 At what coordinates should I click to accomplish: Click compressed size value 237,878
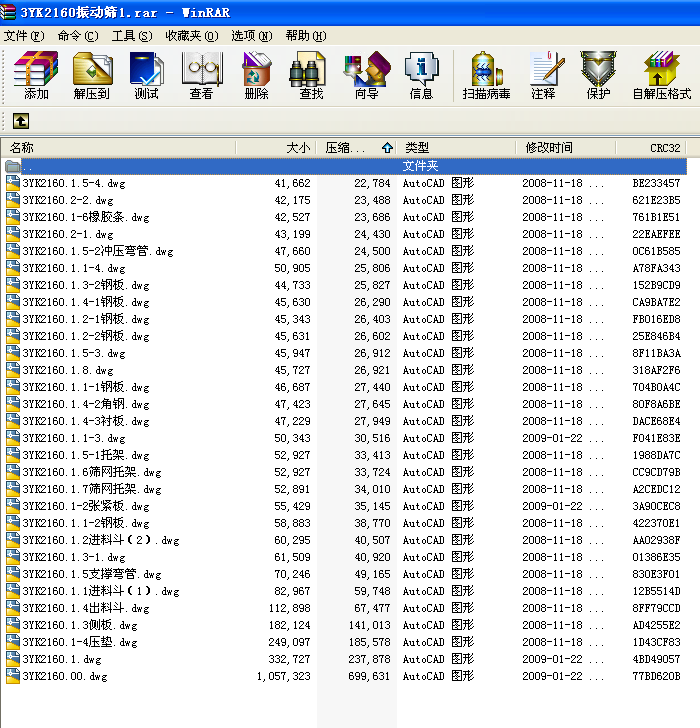pyautogui.click(x=369, y=659)
